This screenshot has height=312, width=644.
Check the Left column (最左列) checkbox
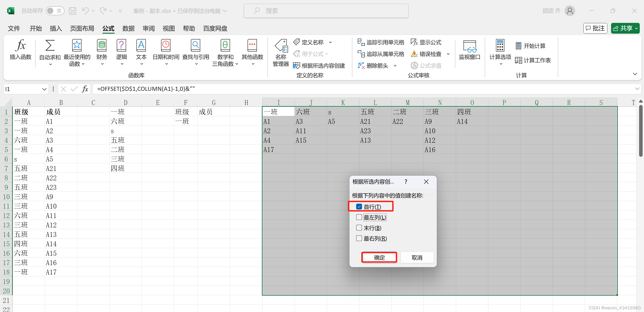pos(359,217)
